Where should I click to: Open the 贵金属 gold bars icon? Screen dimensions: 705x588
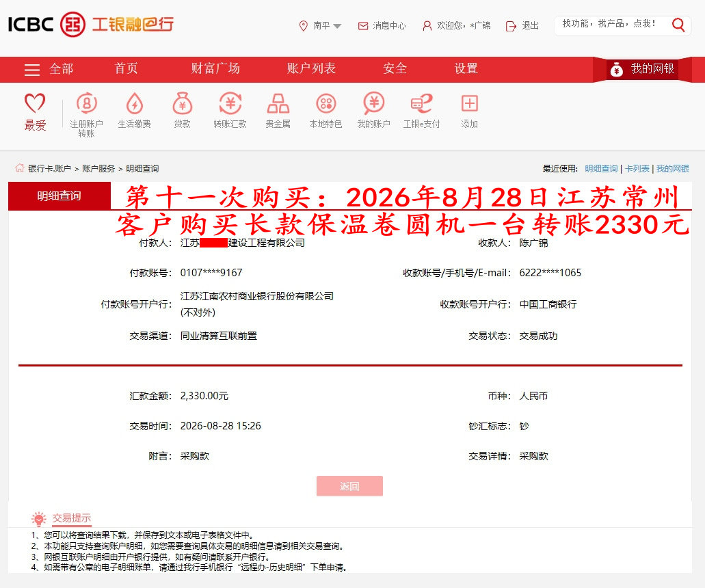[278, 104]
